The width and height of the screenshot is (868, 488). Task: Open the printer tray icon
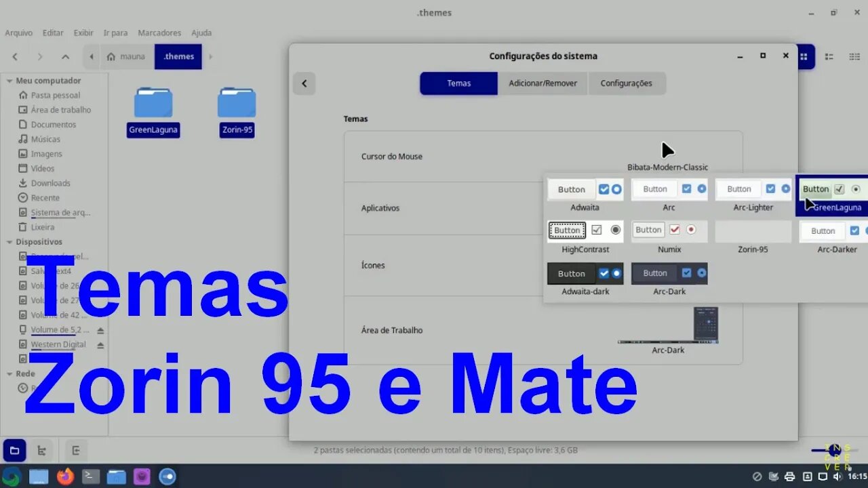click(x=789, y=476)
